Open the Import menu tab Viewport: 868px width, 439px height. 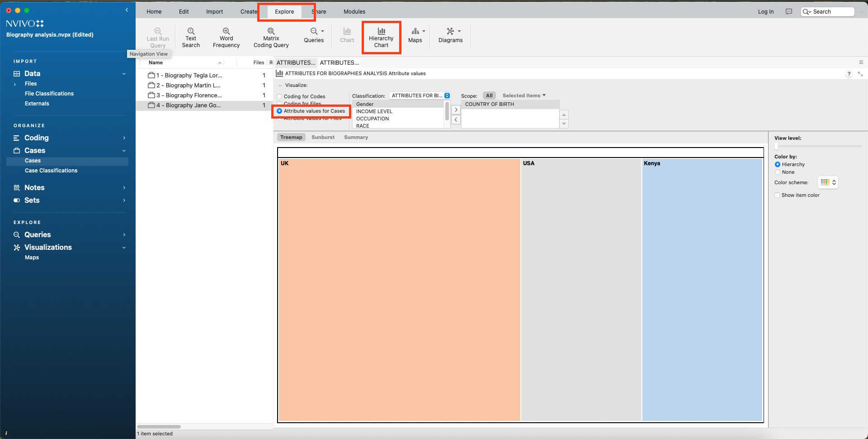(x=214, y=12)
